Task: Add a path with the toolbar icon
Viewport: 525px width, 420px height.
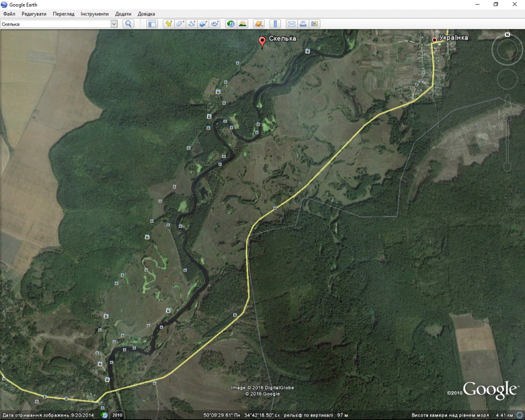Action: (x=192, y=24)
